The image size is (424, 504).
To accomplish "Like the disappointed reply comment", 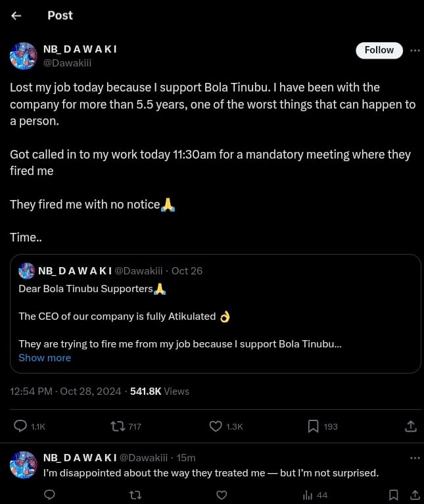I will tap(222, 495).
